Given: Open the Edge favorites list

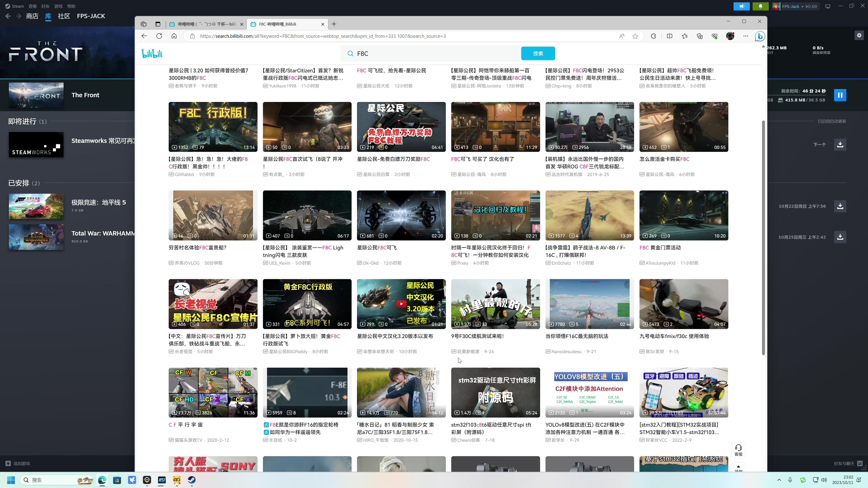Looking at the screenshot, I should pos(685,36).
